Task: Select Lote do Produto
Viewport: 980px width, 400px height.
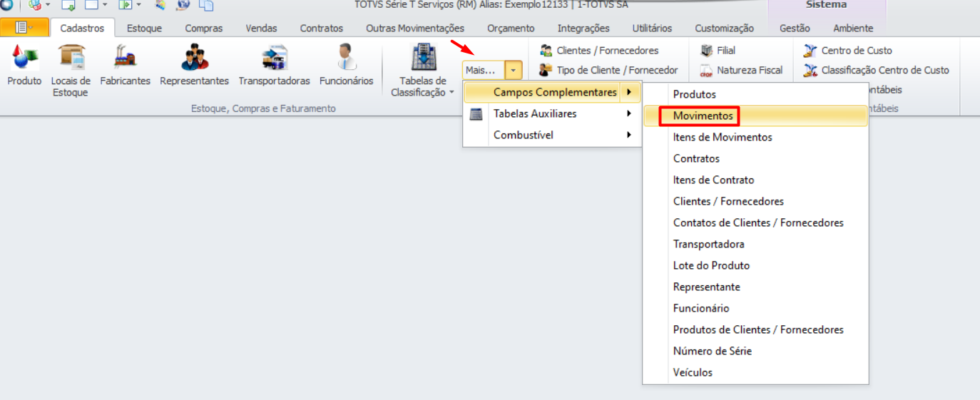Action: coord(755,265)
